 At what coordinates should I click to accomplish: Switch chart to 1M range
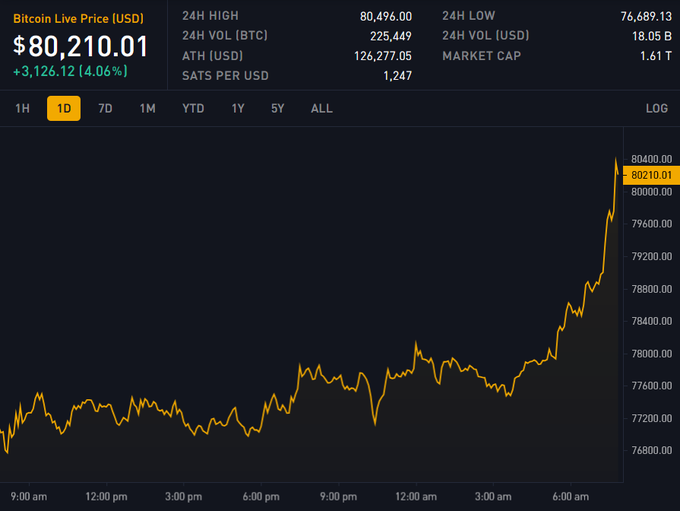point(147,108)
